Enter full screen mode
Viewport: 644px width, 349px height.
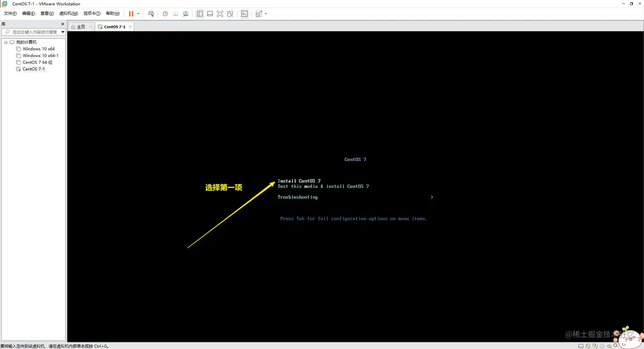tap(220, 14)
